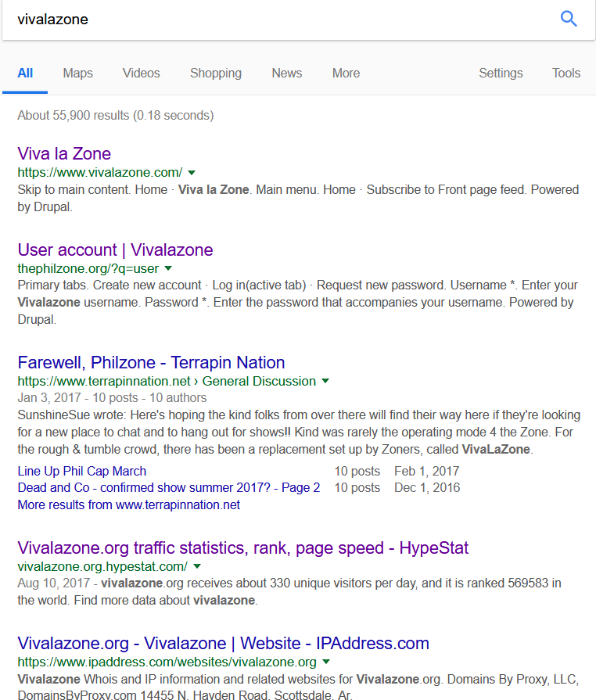This screenshot has height=700, width=596.
Task: Switch to the Maps tab
Action: click(x=77, y=74)
